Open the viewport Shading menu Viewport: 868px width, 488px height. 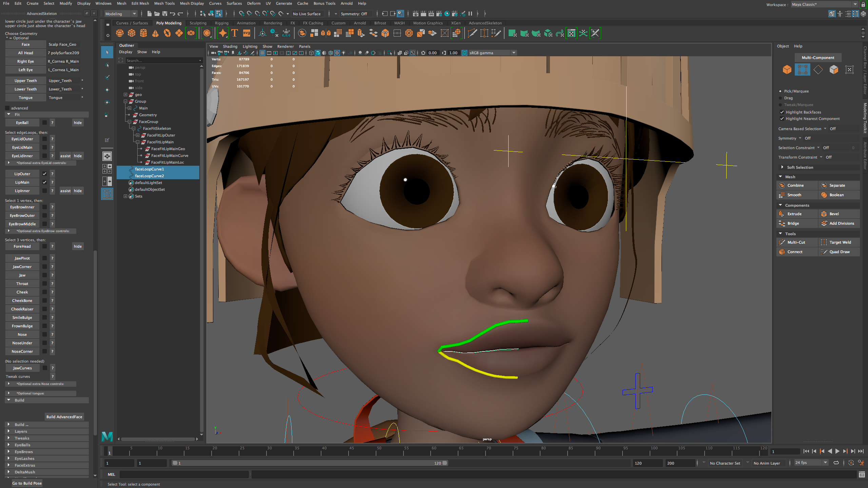[x=230, y=46]
